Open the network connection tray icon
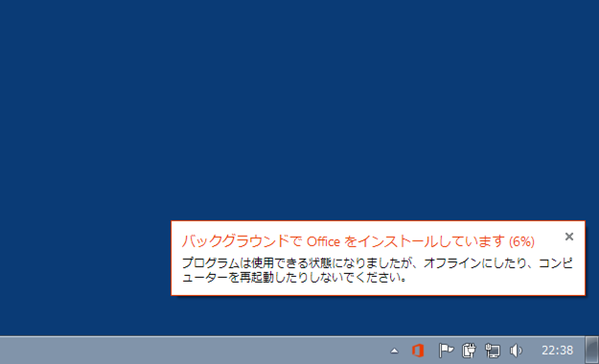Image resolution: width=599 pixels, height=364 pixels. (x=492, y=351)
